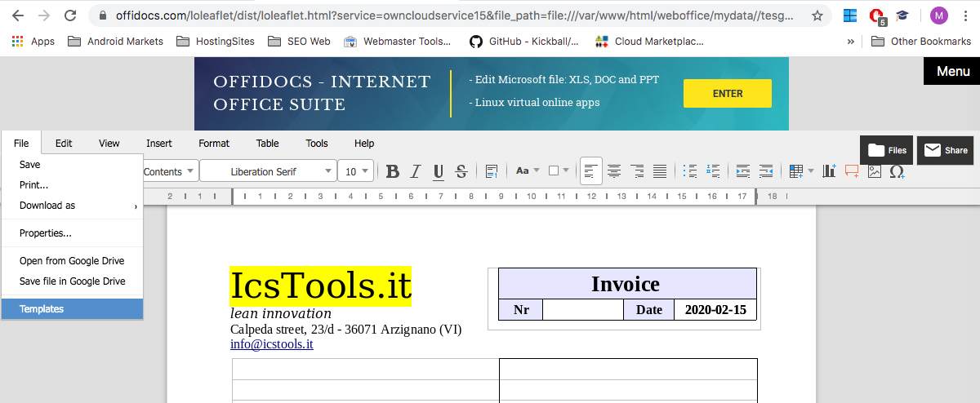980x403 pixels.
Task: Choose Properties... in the File menu
Action: (72, 233)
